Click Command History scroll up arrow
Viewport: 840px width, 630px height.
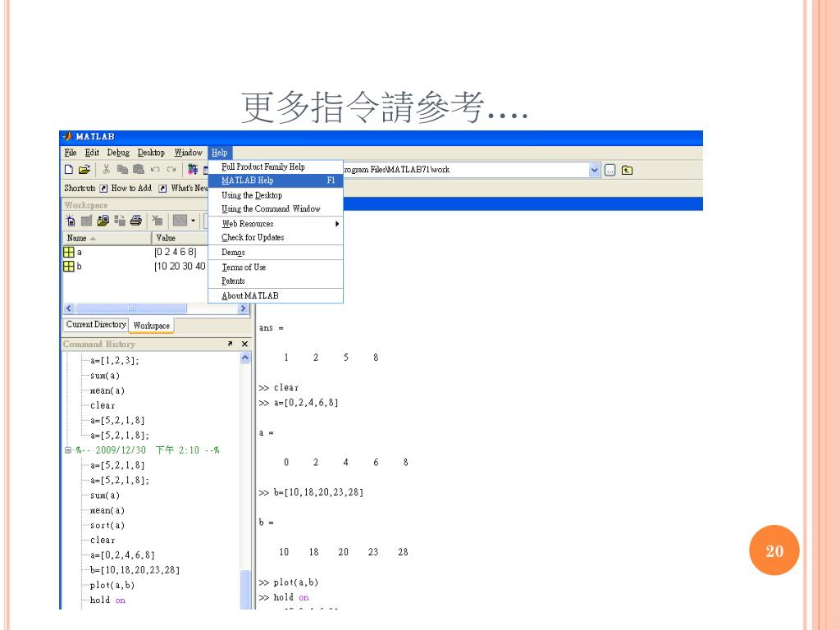[245, 358]
